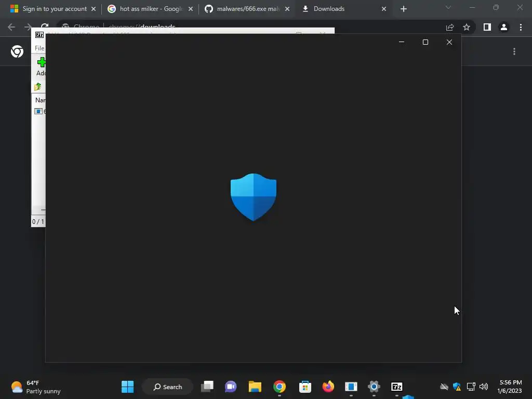
Task: Open a new Chrome tab
Action: 403,9
